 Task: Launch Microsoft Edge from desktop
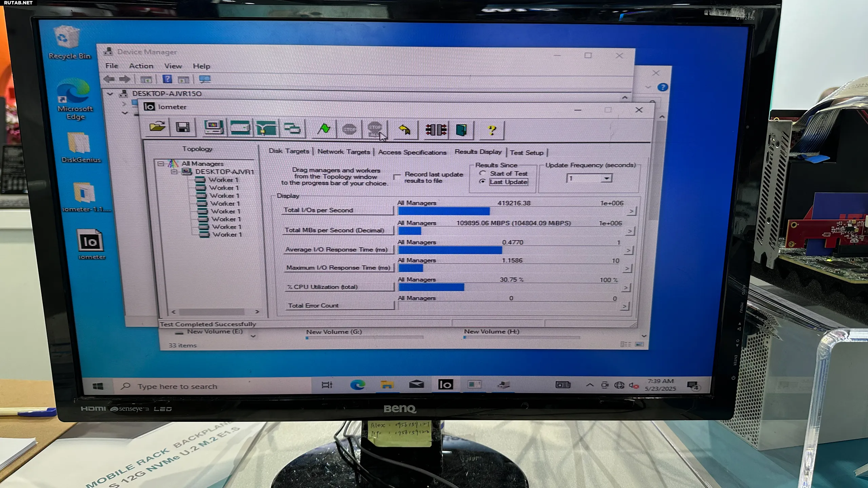75,99
